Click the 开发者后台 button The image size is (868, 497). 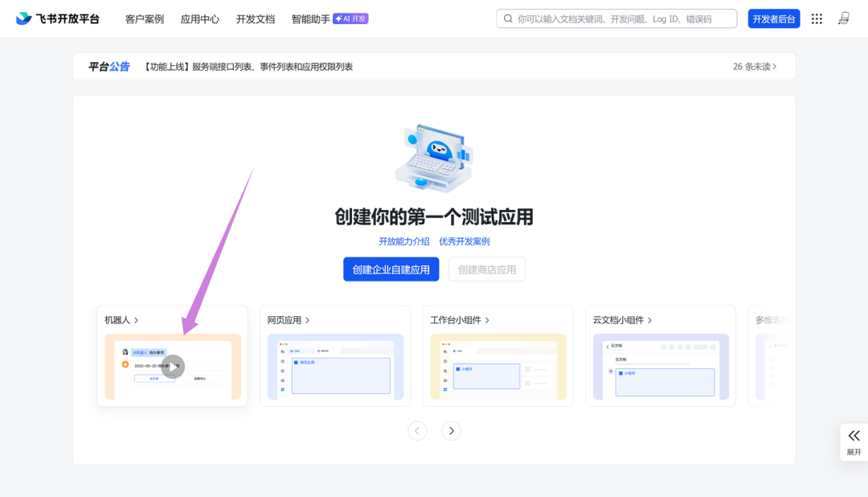coord(773,18)
